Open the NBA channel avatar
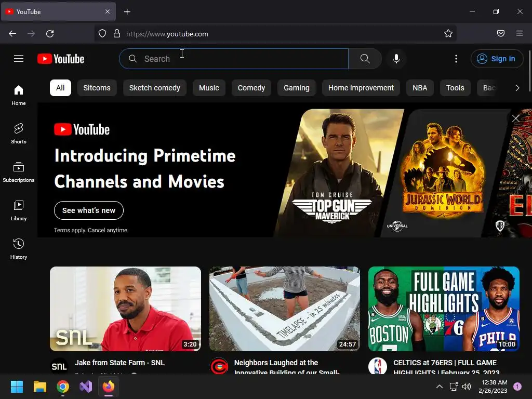The height and width of the screenshot is (399, 532). click(378, 366)
